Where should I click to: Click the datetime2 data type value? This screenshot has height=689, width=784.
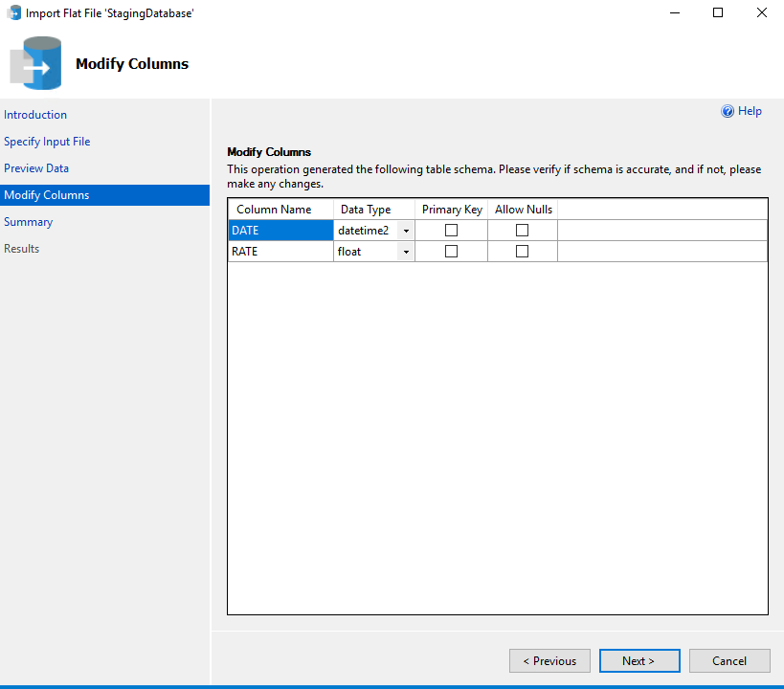364,231
